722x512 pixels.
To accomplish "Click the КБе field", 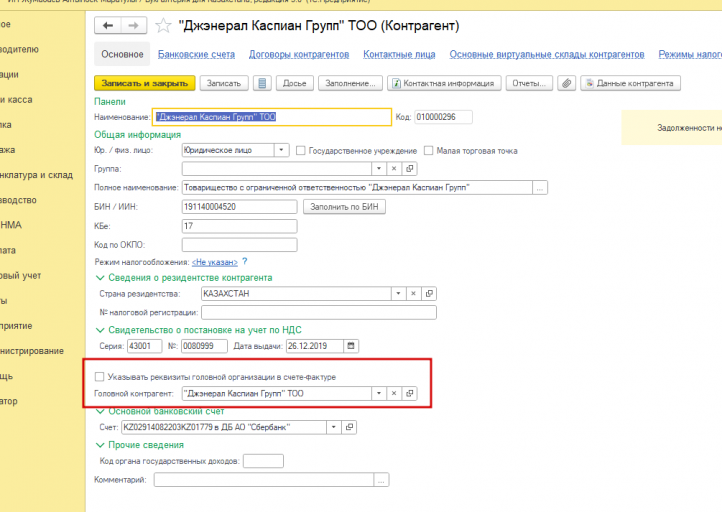I will [x=239, y=226].
